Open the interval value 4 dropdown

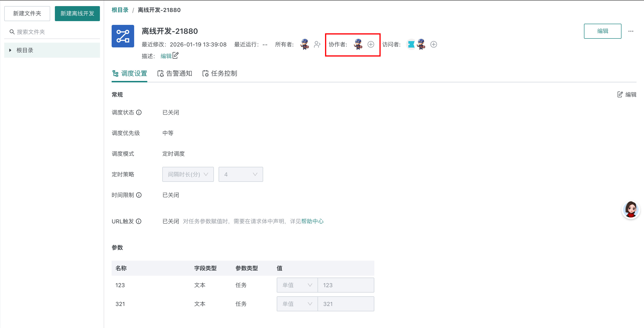click(240, 174)
